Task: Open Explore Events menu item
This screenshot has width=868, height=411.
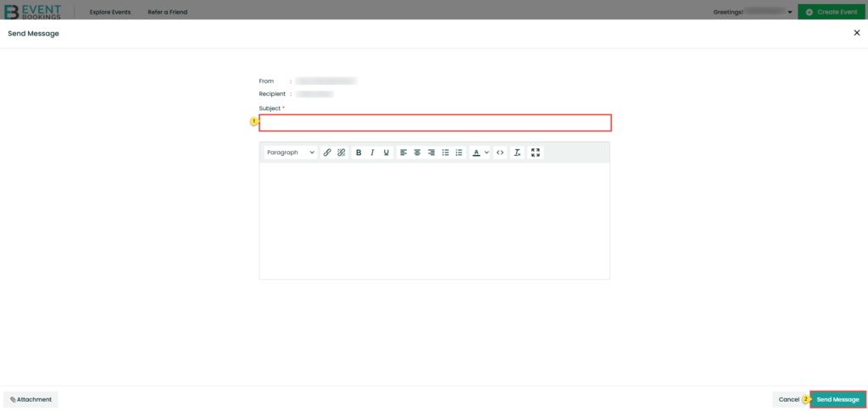Action: pos(110,12)
